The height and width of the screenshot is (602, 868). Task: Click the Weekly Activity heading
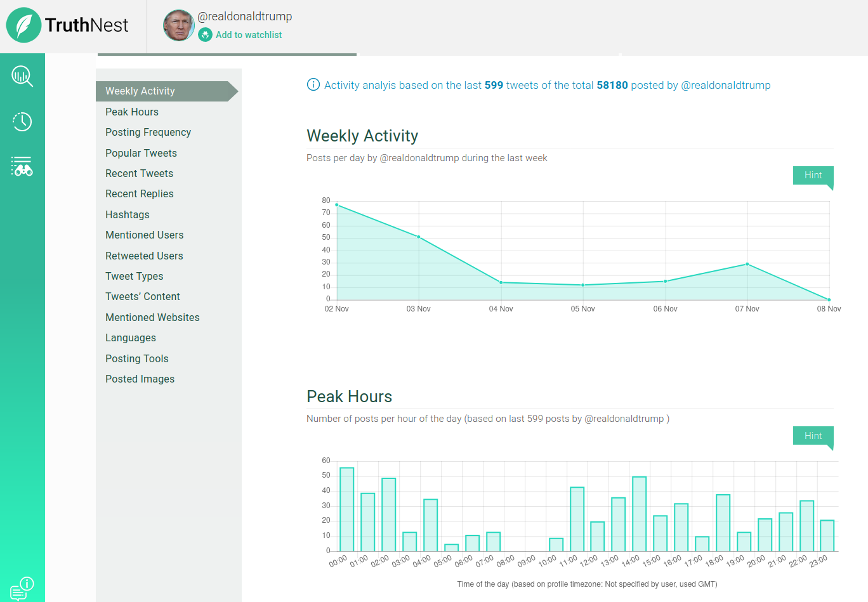coord(362,136)
